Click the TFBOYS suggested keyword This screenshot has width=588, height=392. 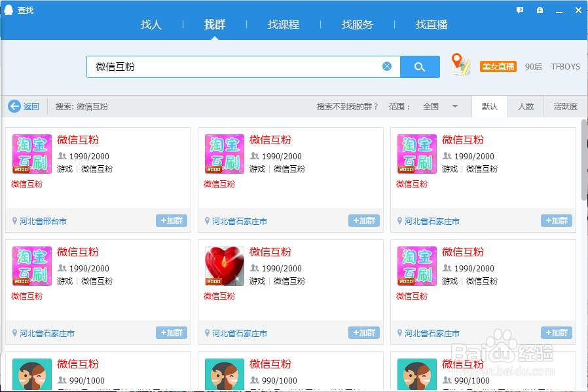(x=566, y=66)
